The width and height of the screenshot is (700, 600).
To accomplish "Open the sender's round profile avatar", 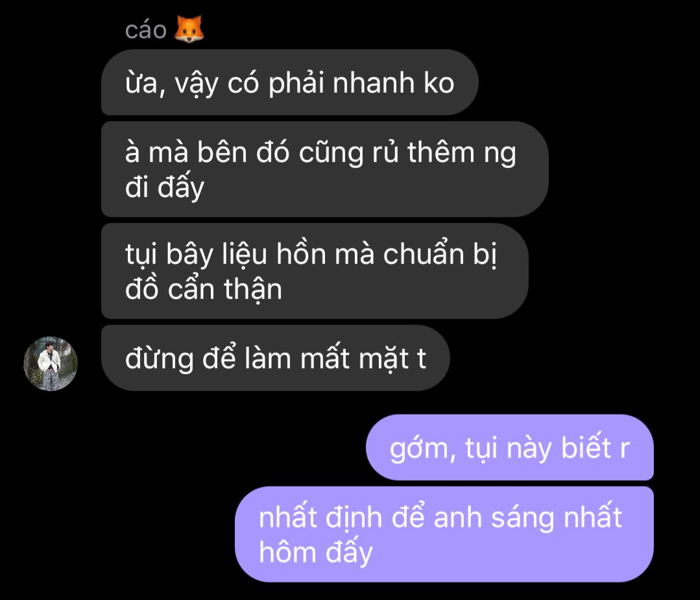I will pyautogui.click(x=51, y=363).
